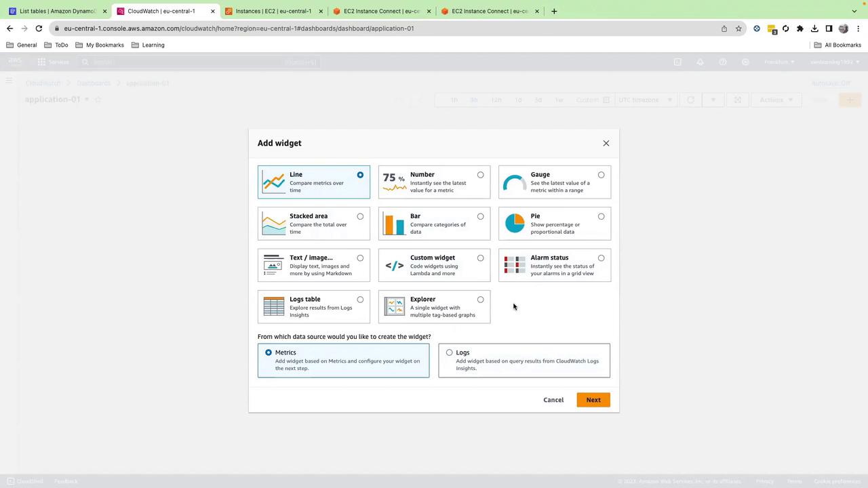The width and height of the screenshot is (868, 488).
Task: Close the Instances EC2 browser tab
Action: pos(321,11)
